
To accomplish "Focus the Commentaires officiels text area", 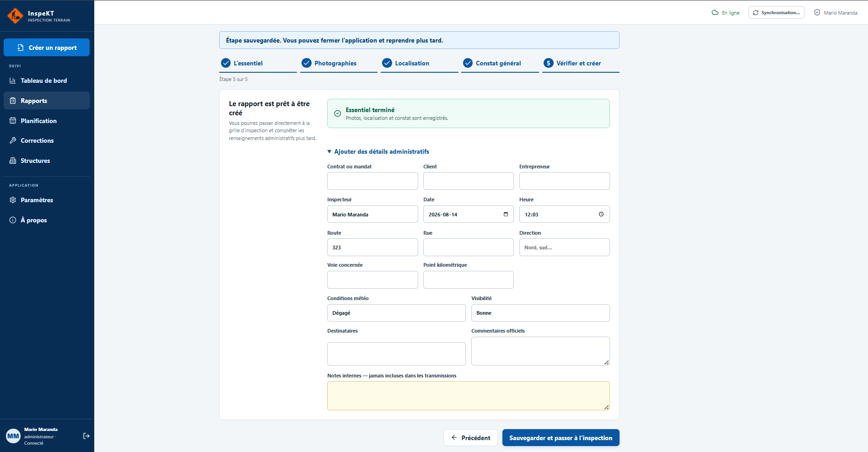I will pos(540,351).
